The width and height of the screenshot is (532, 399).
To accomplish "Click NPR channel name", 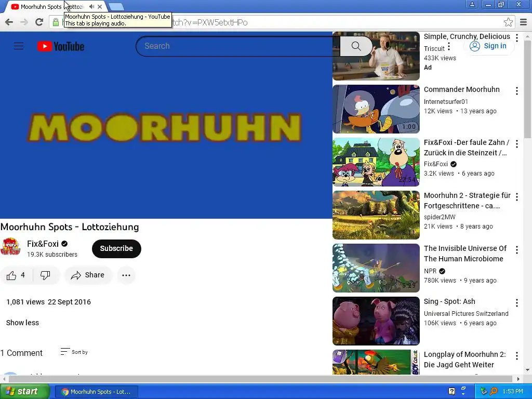I will click(x=430, y=271).
